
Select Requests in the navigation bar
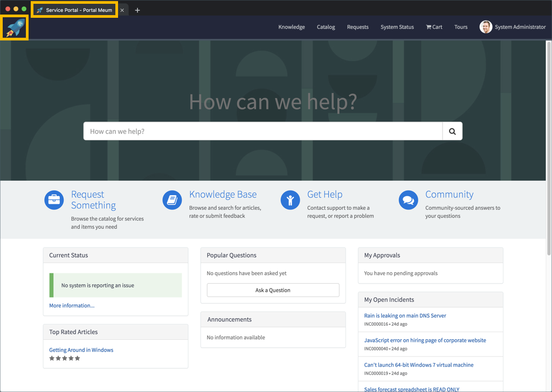coord(357,26)
